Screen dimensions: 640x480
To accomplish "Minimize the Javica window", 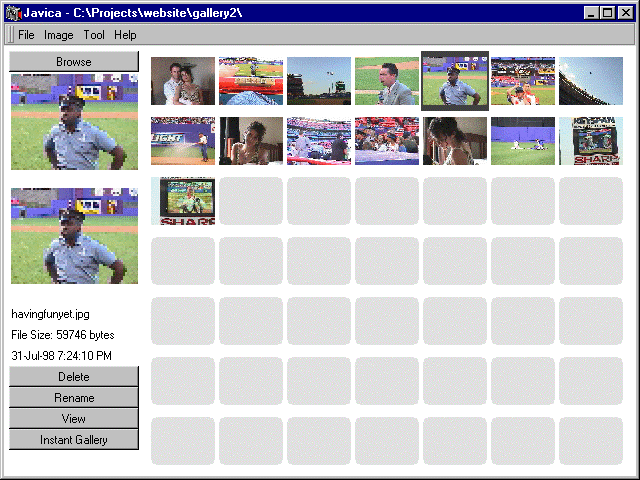I will click(591, 13).
